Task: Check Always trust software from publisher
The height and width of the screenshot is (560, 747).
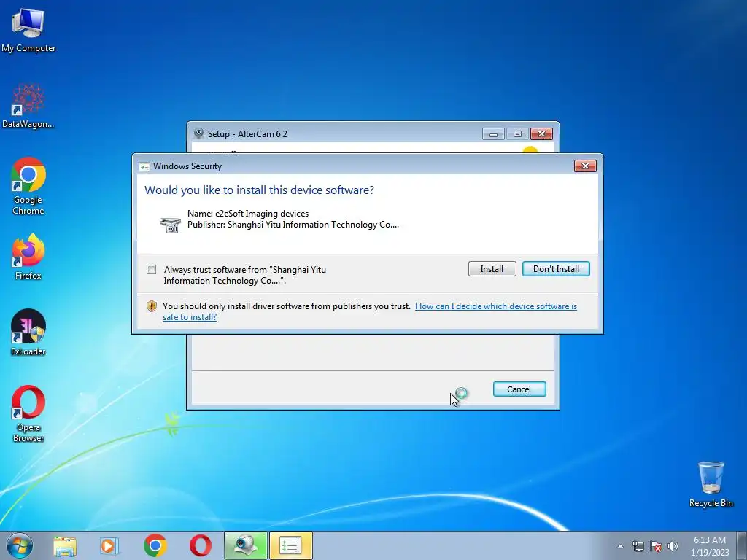Action: pyautogui.click(x=151, y=270)
